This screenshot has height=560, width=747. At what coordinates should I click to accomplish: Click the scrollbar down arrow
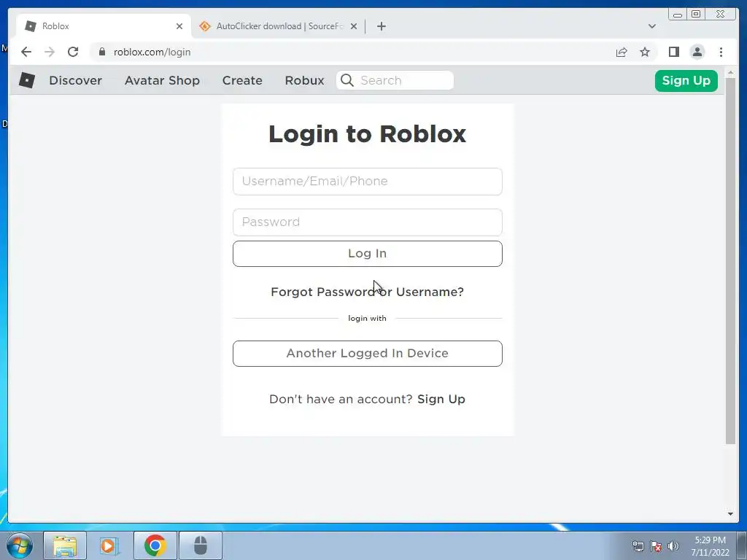[730, 514]
